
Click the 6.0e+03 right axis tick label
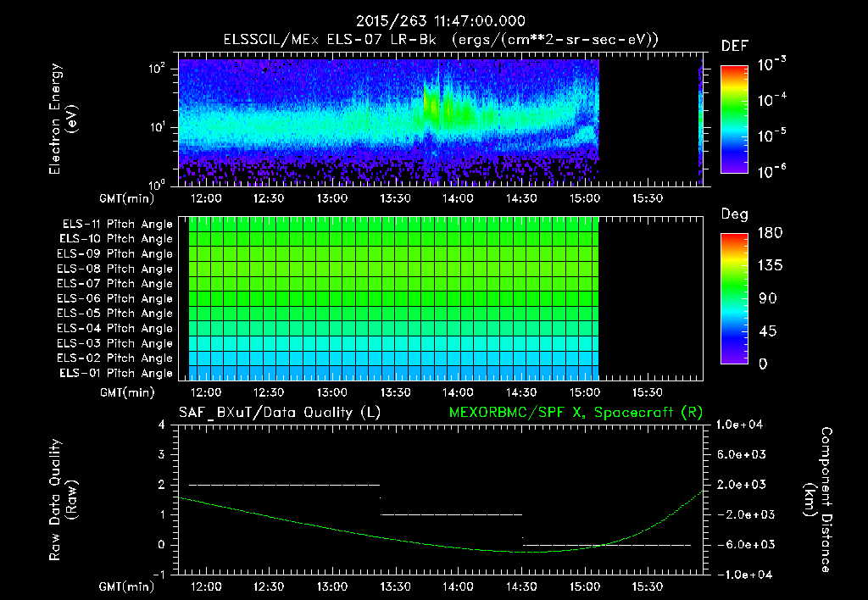click(x=742, y=455)
